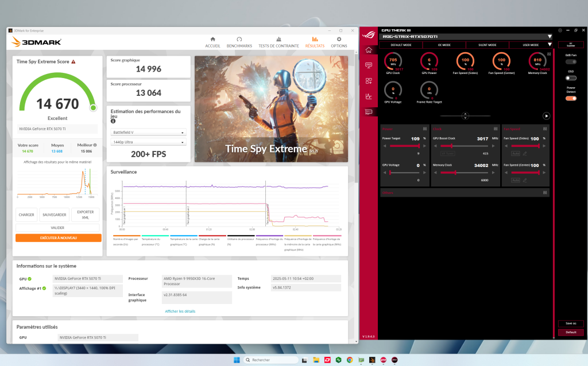Open the Others panel settings icon
The width and height of the screenshot is (588, 366).
545,193
